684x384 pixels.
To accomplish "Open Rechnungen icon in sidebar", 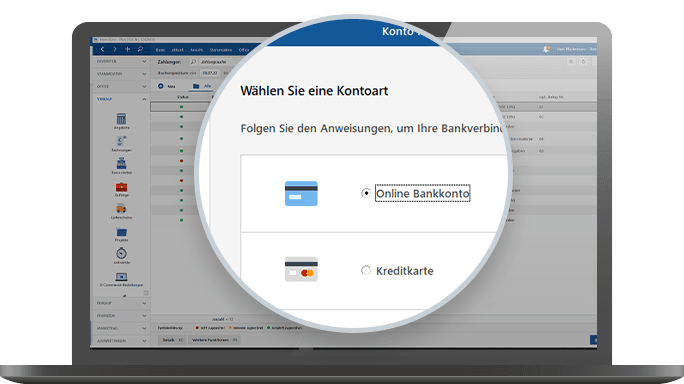I will pyautogui.click(x=121, y=141).
